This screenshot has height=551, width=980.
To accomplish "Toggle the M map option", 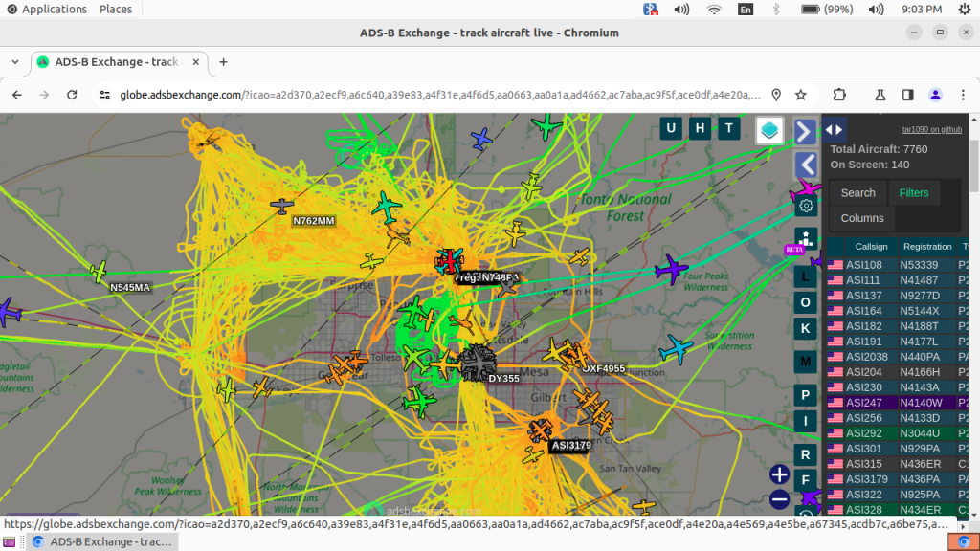I will pos(805,362).
